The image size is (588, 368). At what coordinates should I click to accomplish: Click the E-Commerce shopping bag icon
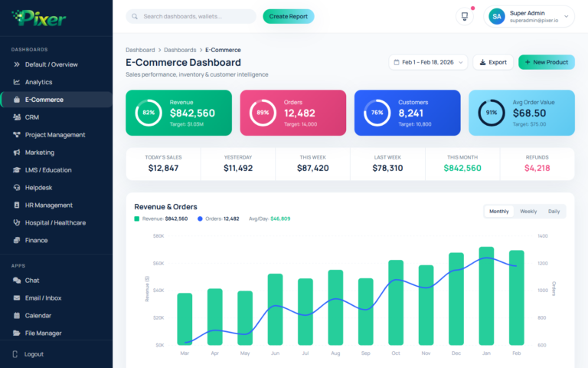(17, 100)
